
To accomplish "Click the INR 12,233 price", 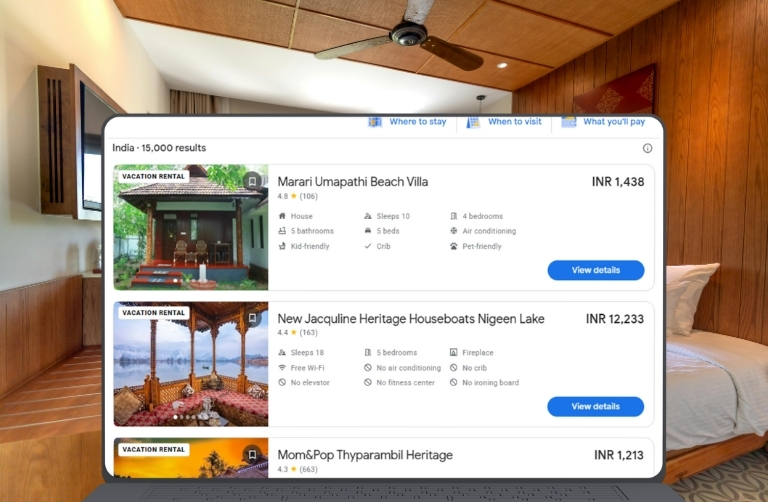I will point(615,319).
